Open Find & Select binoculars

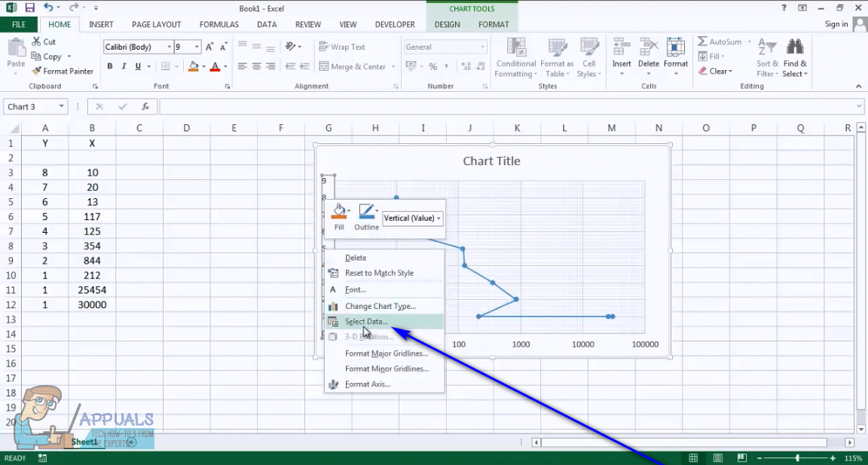coord(795,58)
